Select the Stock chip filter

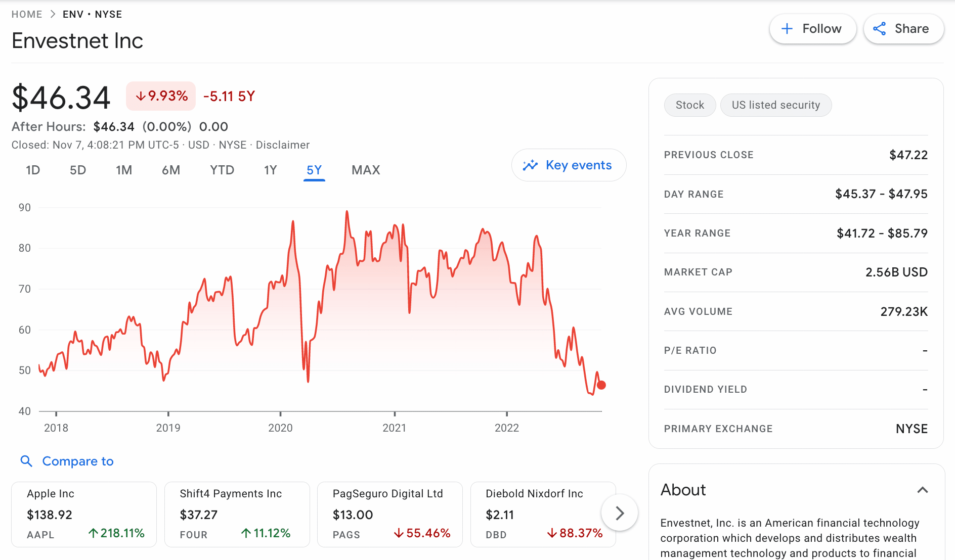[x=689, y=105]
